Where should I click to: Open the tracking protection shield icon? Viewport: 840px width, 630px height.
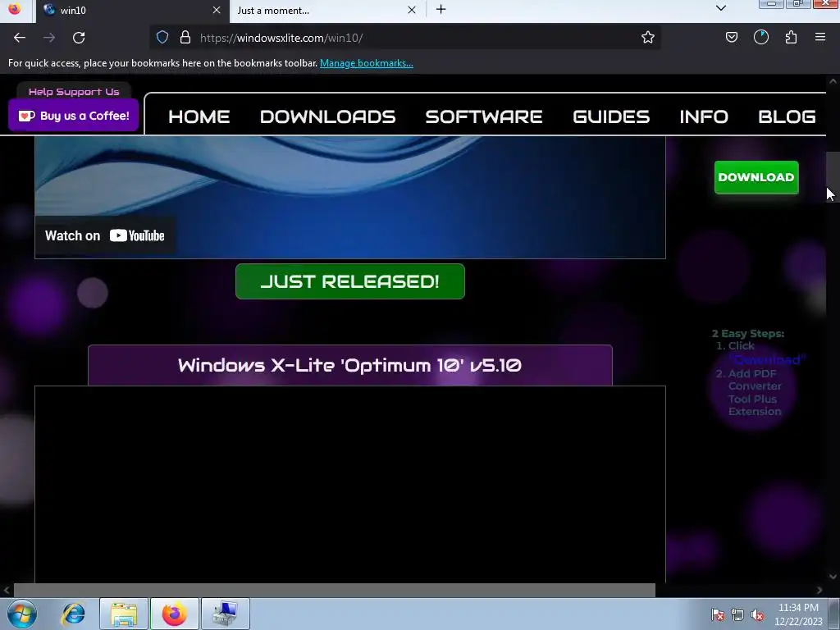click(162, 38)
